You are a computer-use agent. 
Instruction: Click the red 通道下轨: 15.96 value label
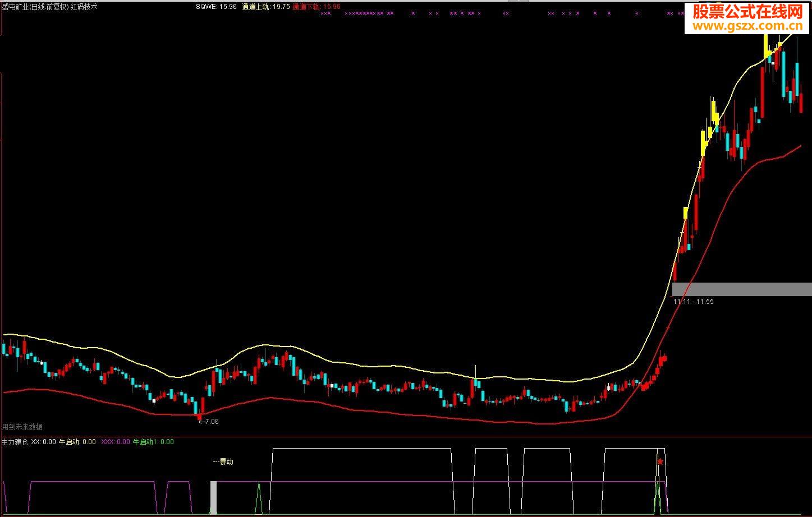(316, 7)
